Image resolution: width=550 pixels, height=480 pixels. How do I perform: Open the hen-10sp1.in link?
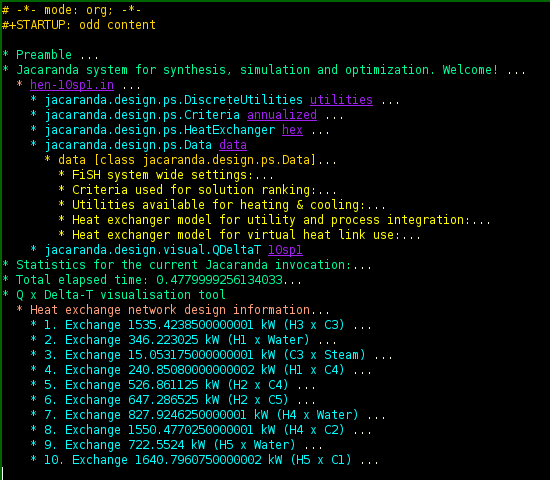(72, 85)
